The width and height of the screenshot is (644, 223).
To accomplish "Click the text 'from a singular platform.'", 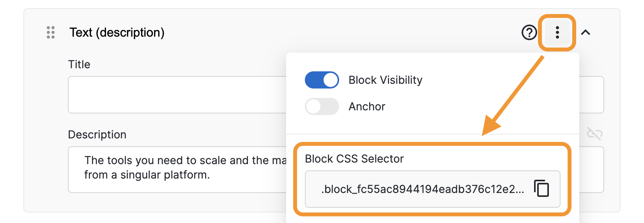I will (x=147, y=175).
